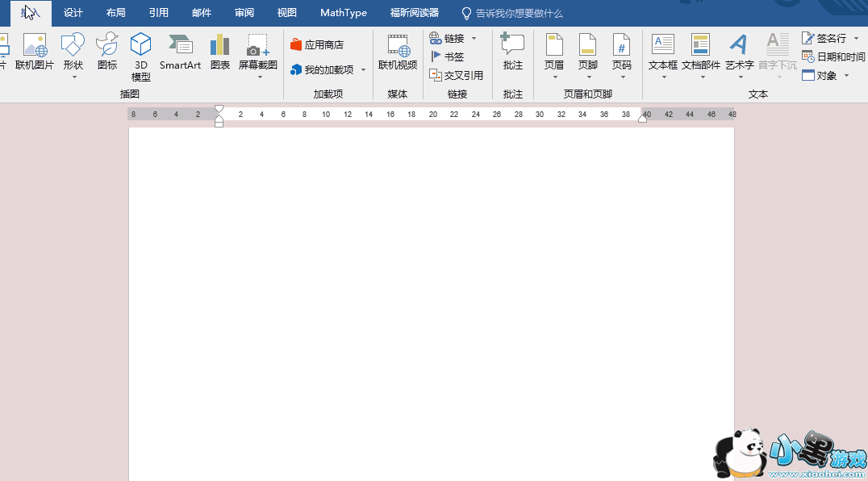Switch to the 视图 ribbon tab
Screen dimensions: 868x481
(x=286, y=13)
